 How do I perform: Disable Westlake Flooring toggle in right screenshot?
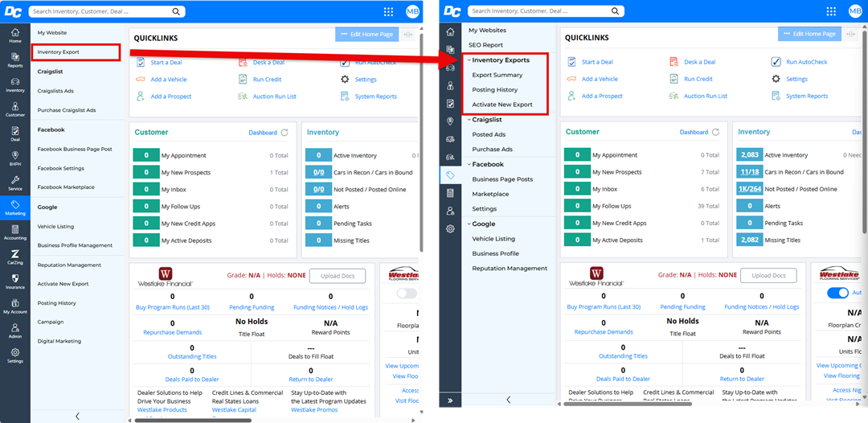837,293
